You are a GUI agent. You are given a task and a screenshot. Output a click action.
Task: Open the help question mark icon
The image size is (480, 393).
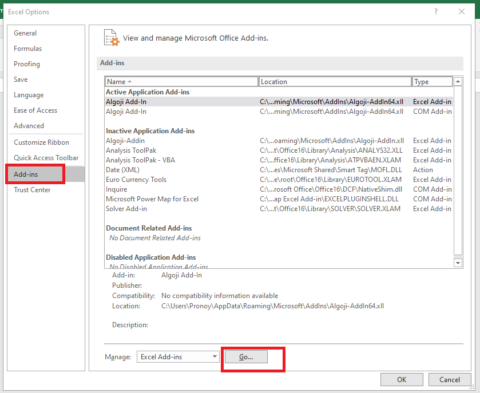pyautogui.click(x=436, y=12)
